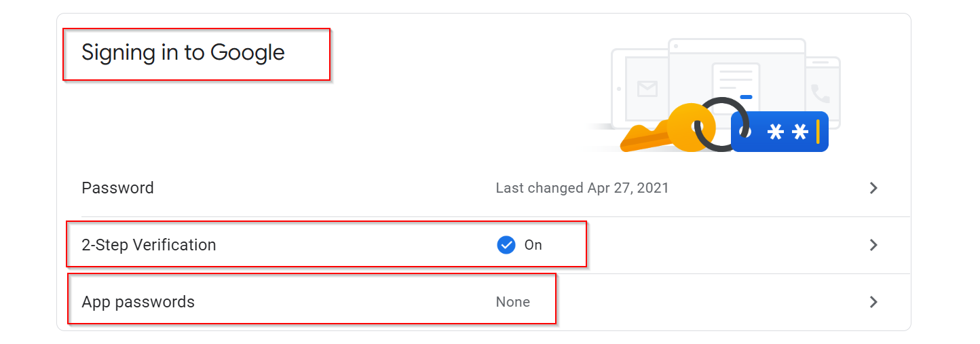The height and width of the screenshot is (344, 980).
Task: Expand the App passwords chevron arrow
Action: tap(873, 302)
